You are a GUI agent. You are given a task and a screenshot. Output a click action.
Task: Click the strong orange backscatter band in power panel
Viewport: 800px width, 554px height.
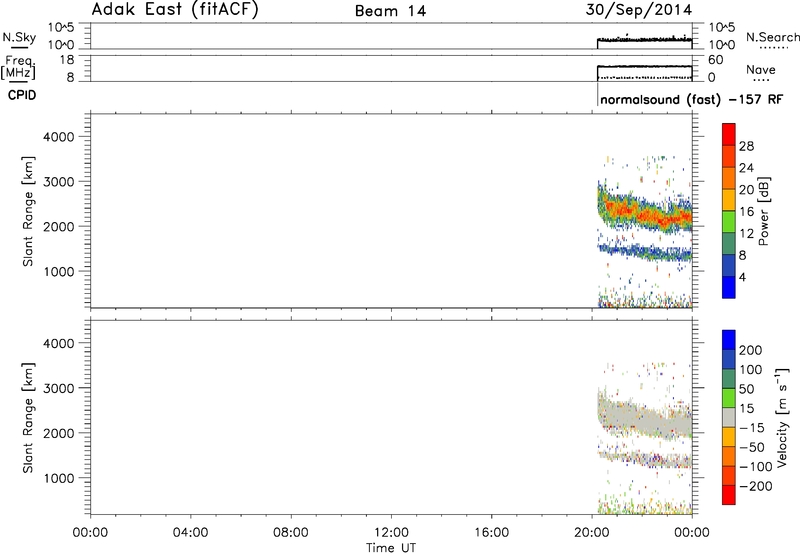click(645, 213)
